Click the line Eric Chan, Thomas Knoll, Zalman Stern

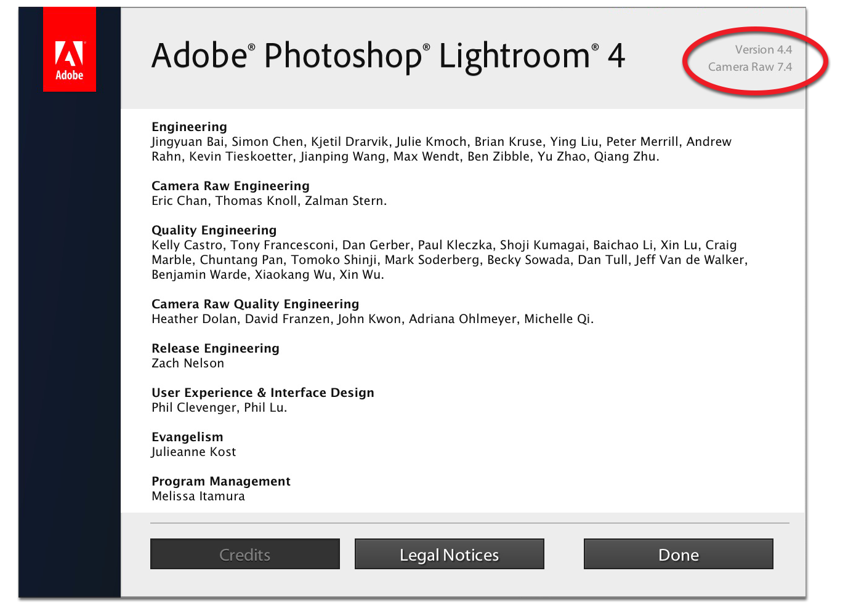pos(269,201)
